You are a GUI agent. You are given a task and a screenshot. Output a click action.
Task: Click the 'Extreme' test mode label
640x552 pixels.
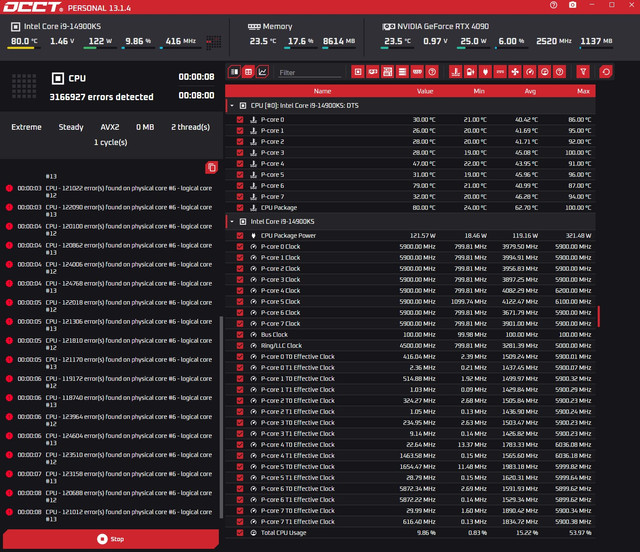pos(27,127)
